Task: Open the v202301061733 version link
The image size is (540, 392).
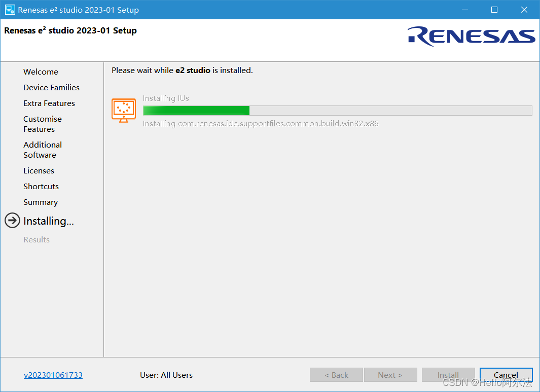Action: [x=53, y=375]
